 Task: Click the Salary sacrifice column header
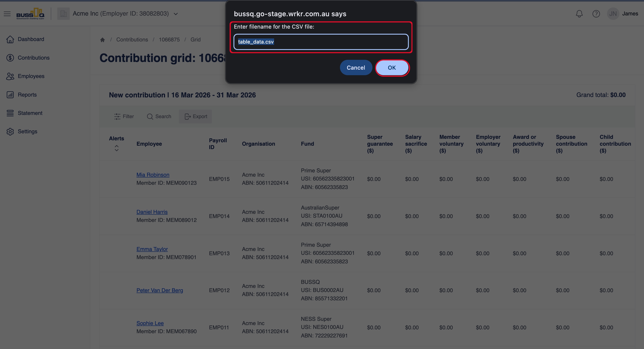pos(416,144)
